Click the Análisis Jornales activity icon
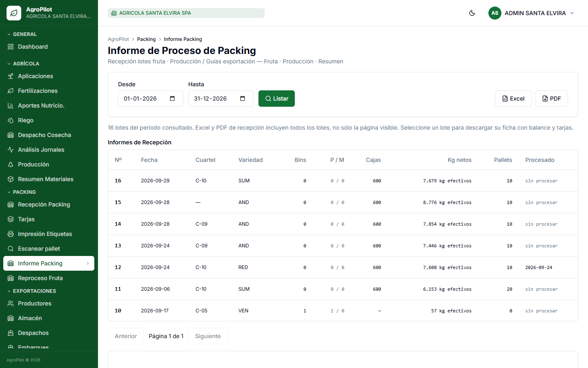 tap(11, 150)
